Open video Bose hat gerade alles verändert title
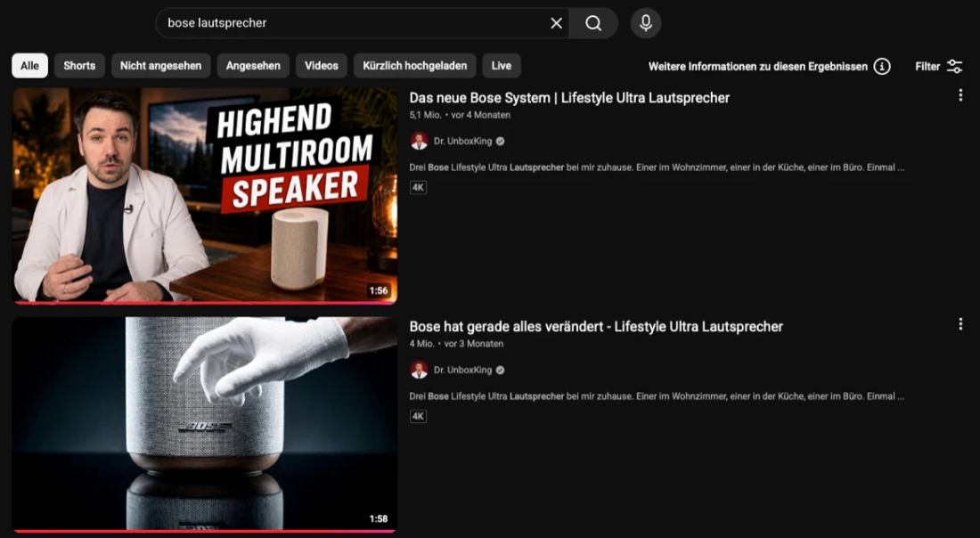 596,326
